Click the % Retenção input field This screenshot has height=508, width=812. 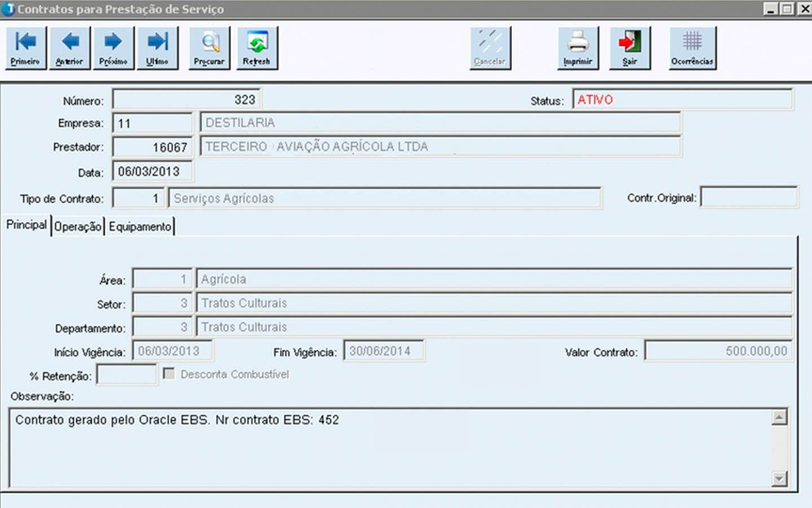click(126, 375)
